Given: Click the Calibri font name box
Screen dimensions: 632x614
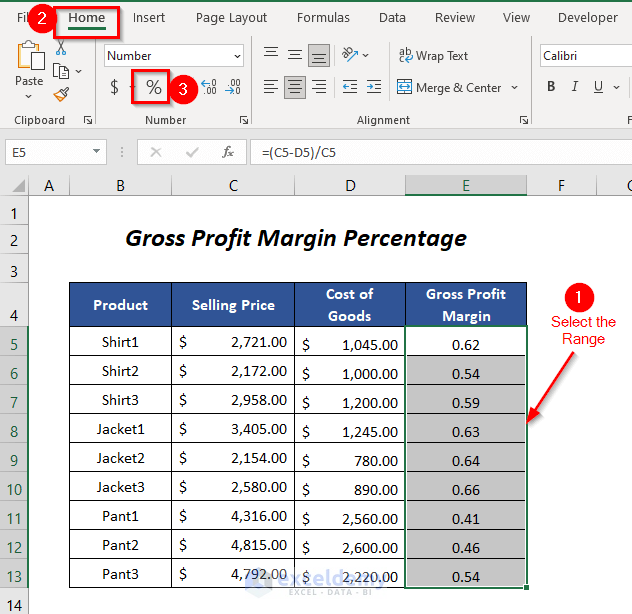Looking at the screenshot, I should pos(586,56).
